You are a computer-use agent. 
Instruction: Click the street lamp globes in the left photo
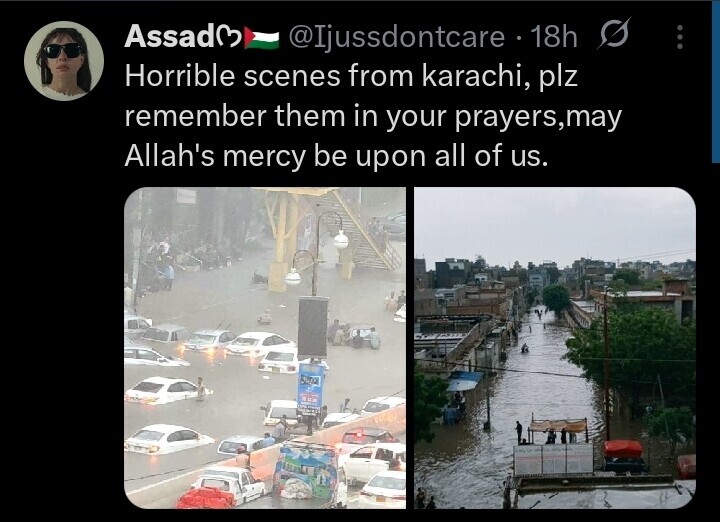[317, 257]
